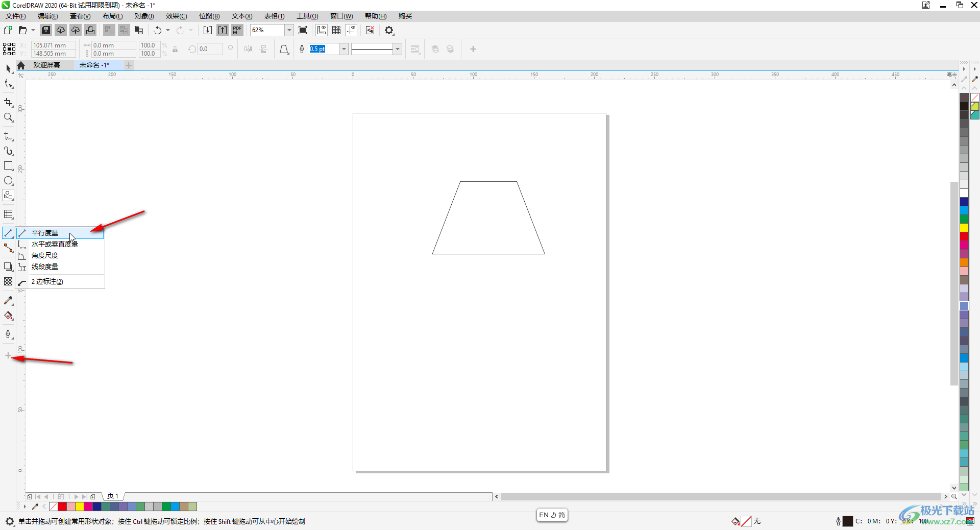Click the 购买 menu link
980x530 pixels.
point(405,16)
